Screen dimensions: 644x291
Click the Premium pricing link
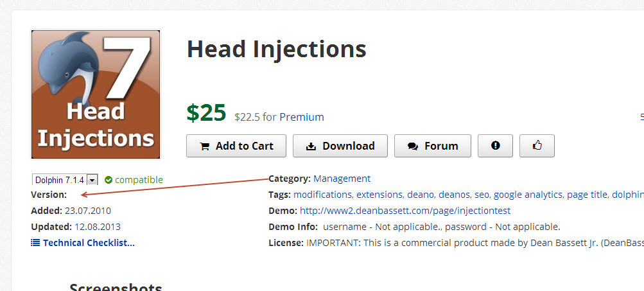[x=301, y=117]
